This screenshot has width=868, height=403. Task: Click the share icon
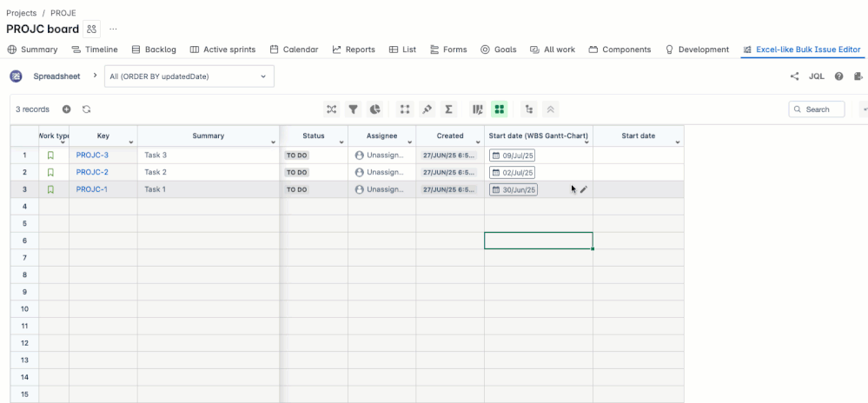(x=794, y=76)
